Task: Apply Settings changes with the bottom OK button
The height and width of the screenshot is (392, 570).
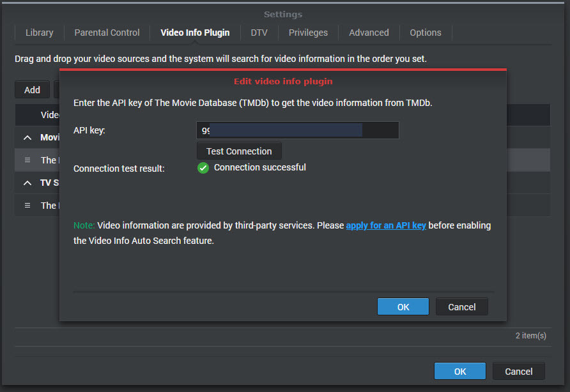Action: (x=459, y=371)
